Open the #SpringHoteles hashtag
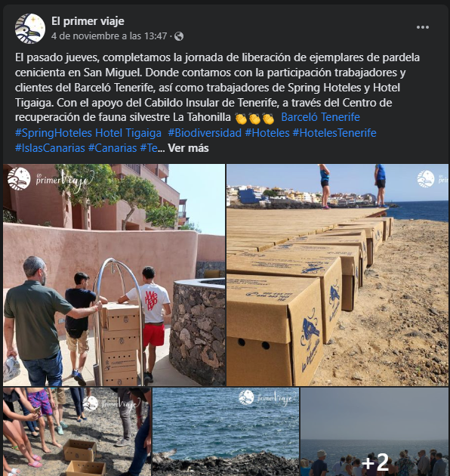 pos(54,133)
